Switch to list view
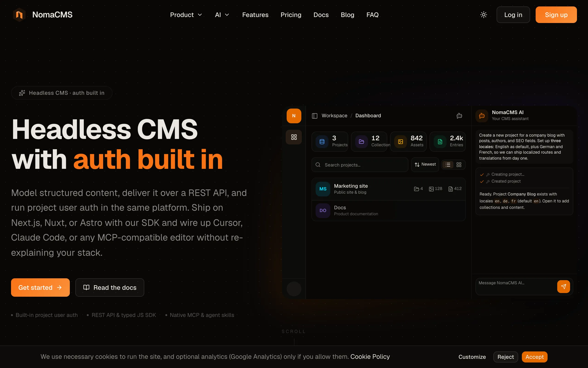The height and width of the screenshot is (368, 588). 448,165
